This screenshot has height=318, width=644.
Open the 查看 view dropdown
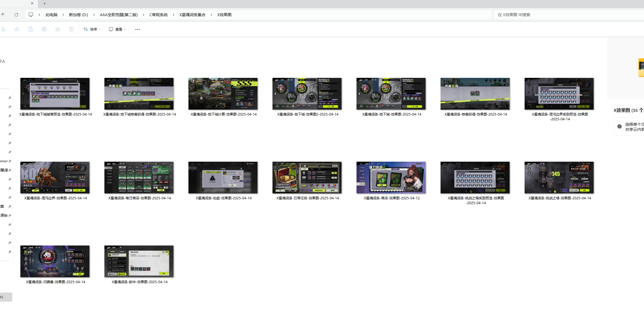pyautogui.click(x=117, y=29)
